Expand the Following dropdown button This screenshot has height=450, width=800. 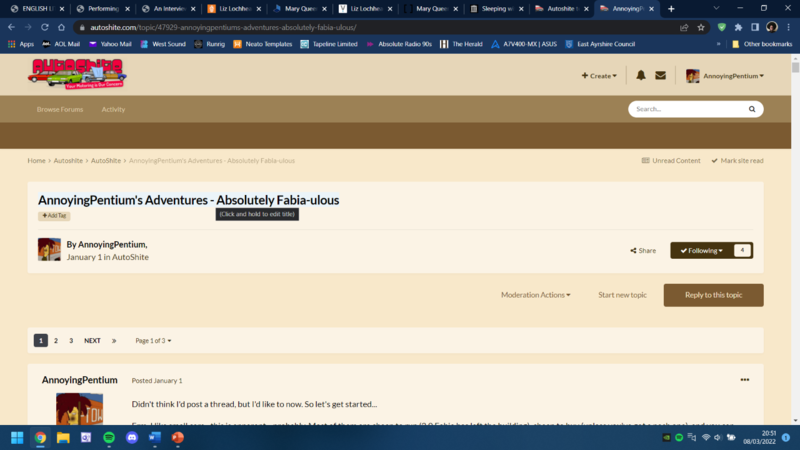(702, 251)
